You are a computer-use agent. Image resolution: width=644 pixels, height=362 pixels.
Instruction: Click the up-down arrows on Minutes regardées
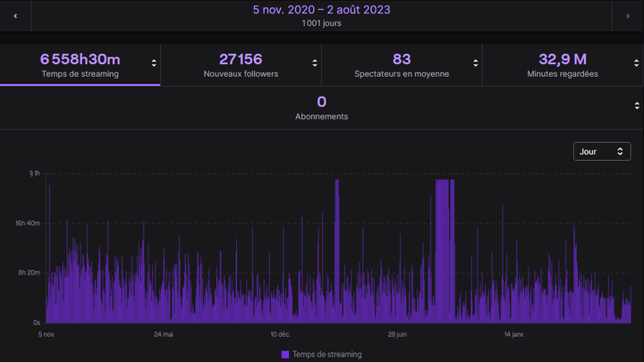(x=636, y=63)
